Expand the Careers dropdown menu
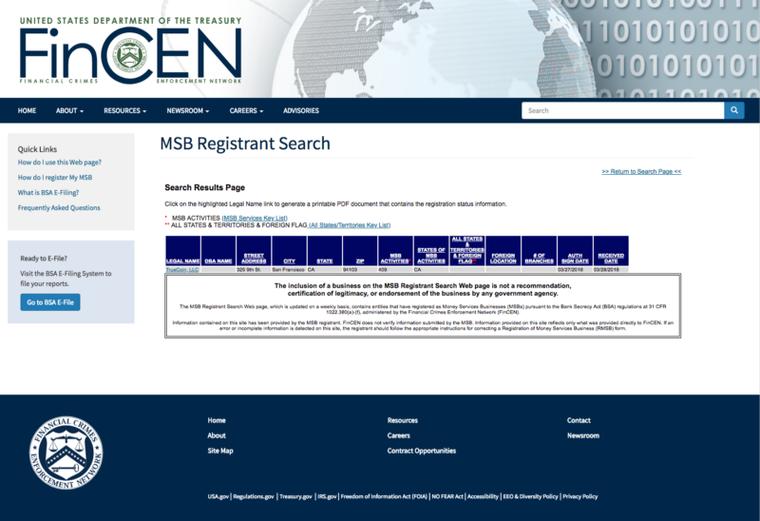The image size is (760, 521). click(x=246, y=111)
